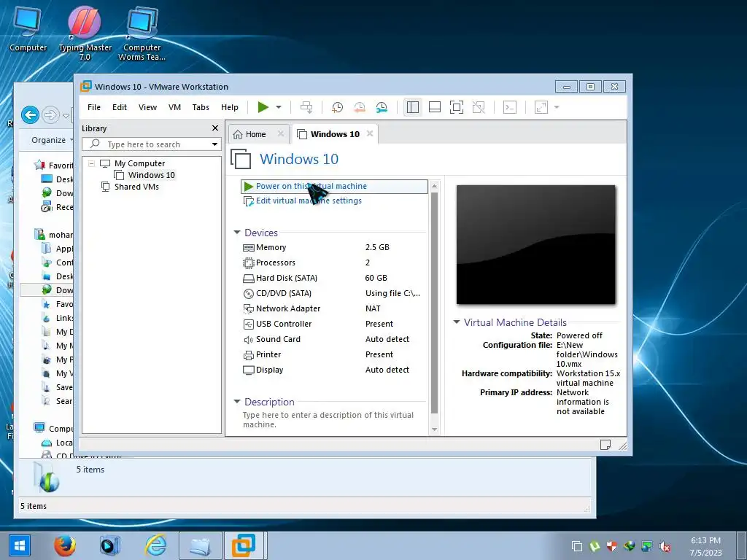Click the library search field
The image size is (747, 560).
point(152,144)
